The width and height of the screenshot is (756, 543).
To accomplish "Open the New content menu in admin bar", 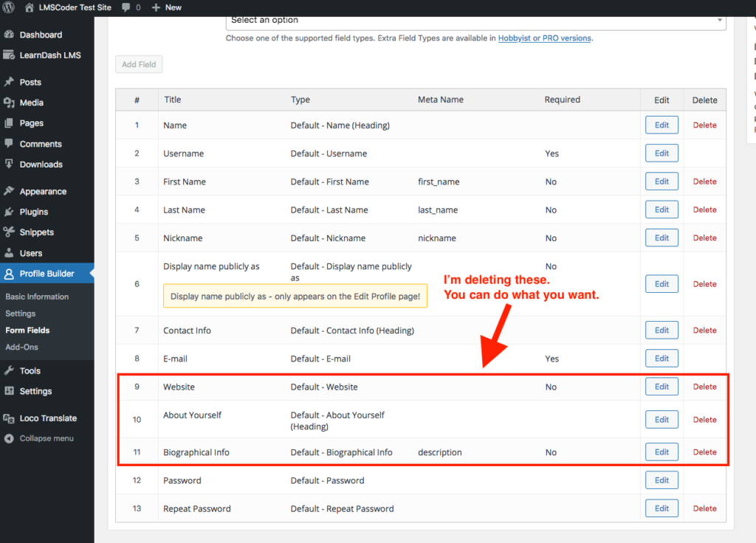I will (x=166, y=7).
